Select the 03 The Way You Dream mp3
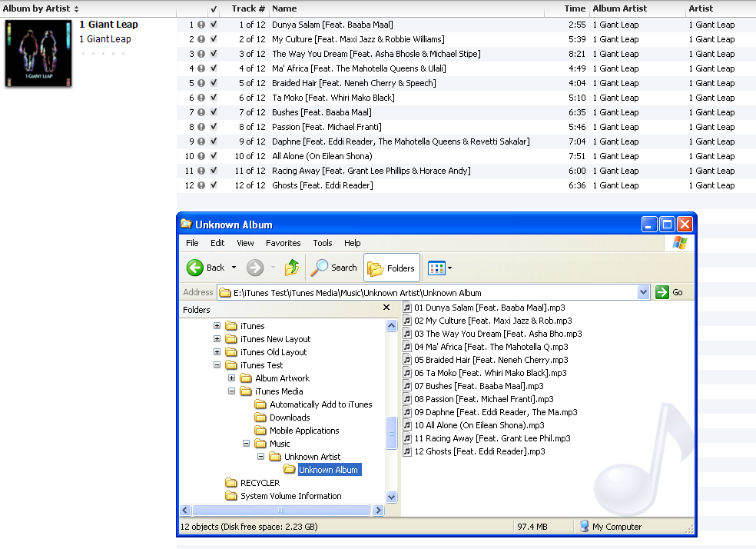Screen dimensions: 756x549 (492, 334)
